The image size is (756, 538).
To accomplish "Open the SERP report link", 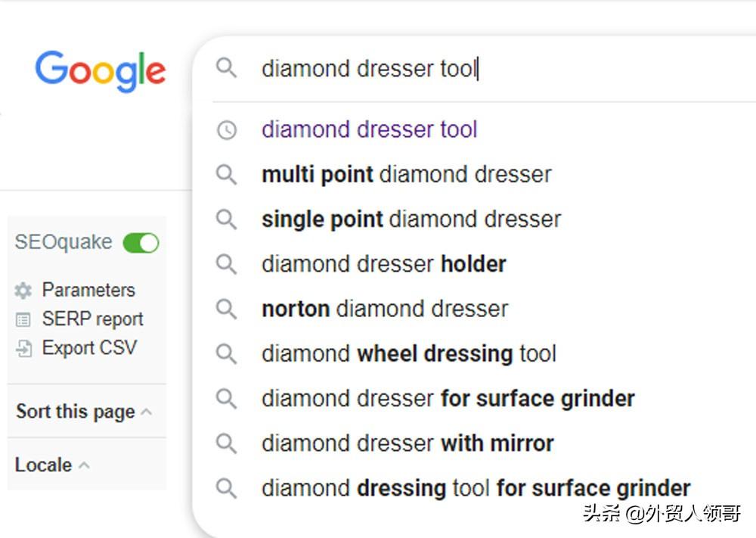I will pyautogui.click(x=92, y=319).
